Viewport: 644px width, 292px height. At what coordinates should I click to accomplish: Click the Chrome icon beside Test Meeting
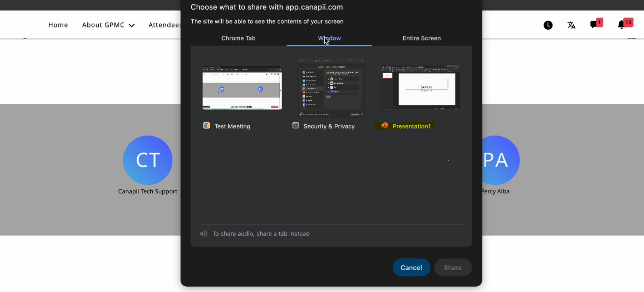(206, 126)
